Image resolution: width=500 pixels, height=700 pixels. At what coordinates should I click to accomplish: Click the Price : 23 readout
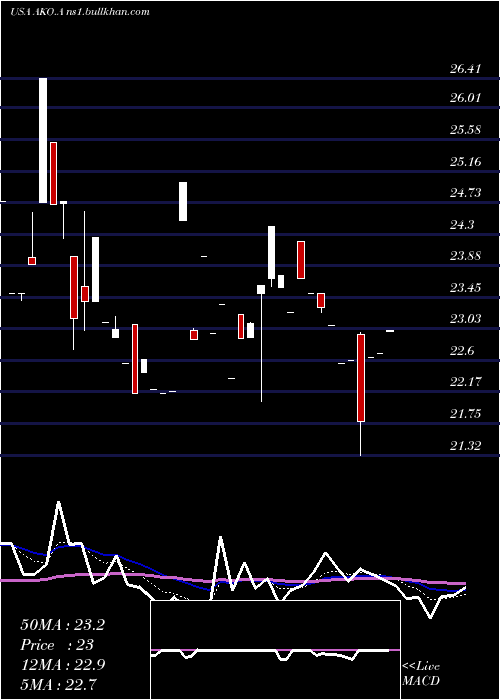tap(57, 645)
